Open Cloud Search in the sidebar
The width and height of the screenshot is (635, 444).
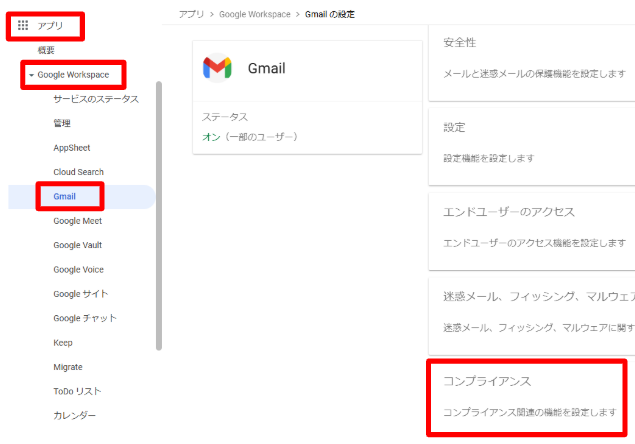click(x=79, y=172)
